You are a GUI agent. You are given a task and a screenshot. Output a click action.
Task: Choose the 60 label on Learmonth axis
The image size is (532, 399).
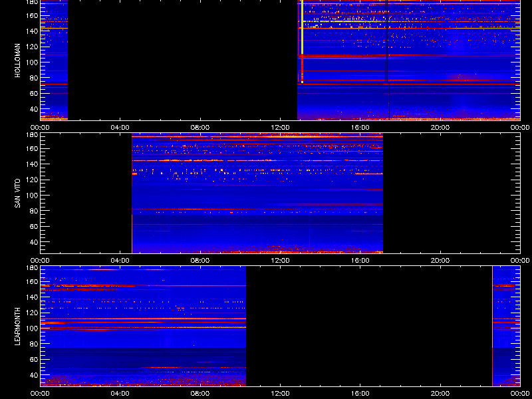pyautogui.click(x=35, y=360)
